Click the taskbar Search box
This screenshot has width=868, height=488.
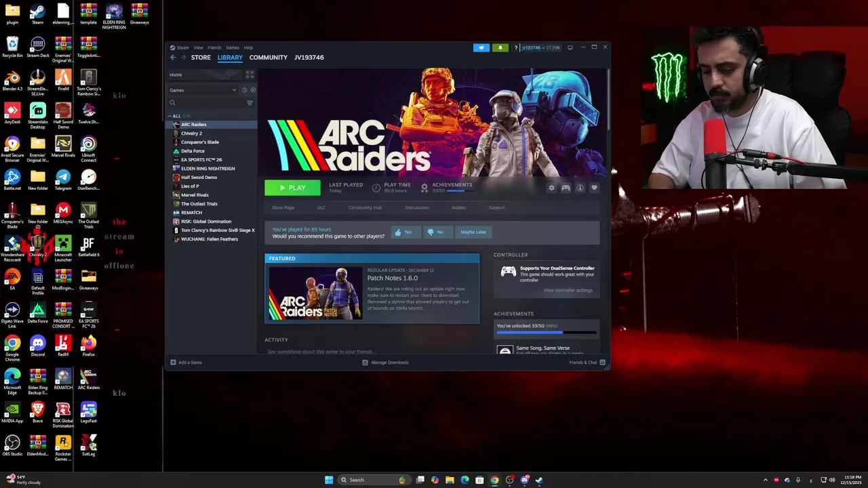tap(374, 480)
